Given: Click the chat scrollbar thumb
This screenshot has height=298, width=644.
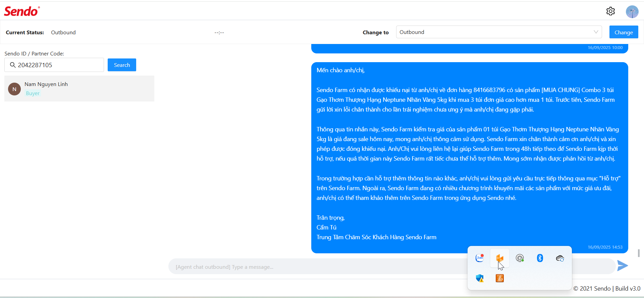Looking at the screenshot, I should point(639,253).
